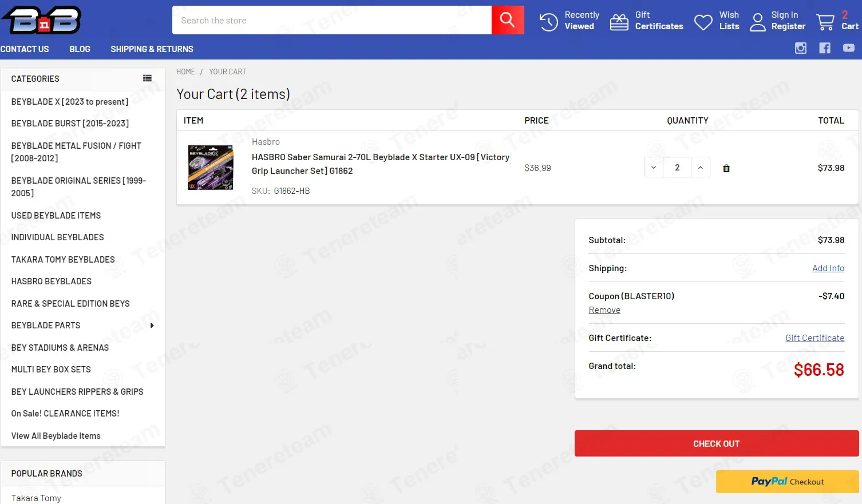Open Wish Lists heart icon
The image size is (862, 504).
click(x=703, y=22)
